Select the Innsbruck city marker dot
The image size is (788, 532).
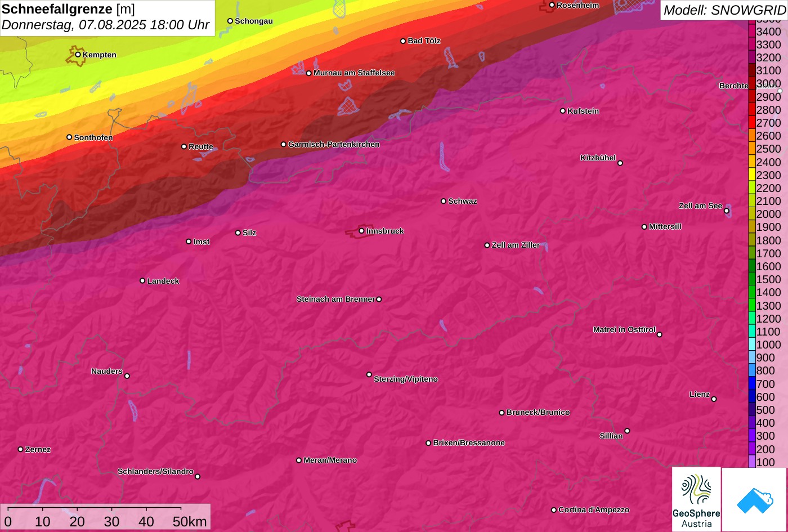click(x=361, y=231)
